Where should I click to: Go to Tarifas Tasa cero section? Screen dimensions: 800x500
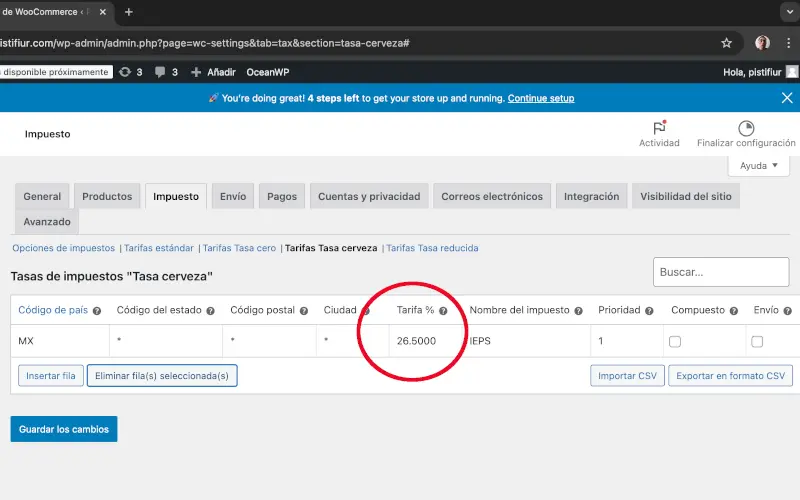coord(239,248)
